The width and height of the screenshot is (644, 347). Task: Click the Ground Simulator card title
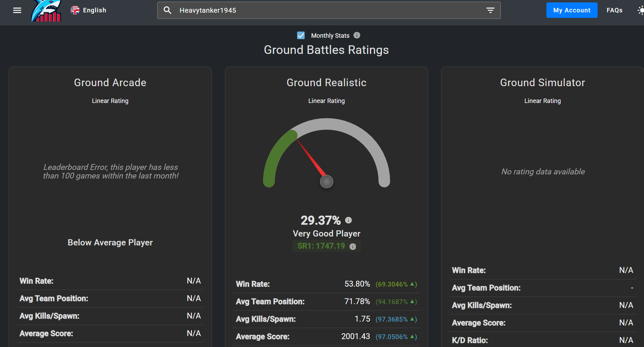point(542,83)
